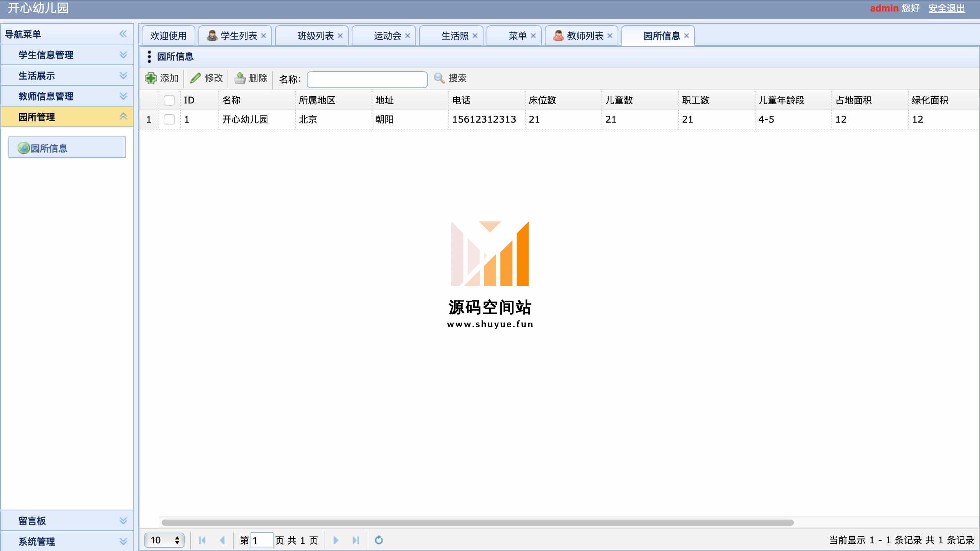The image size is (980, 551).
Task: Open 园所信息 in sidebar tree
Action: click(x=67, y=148)
